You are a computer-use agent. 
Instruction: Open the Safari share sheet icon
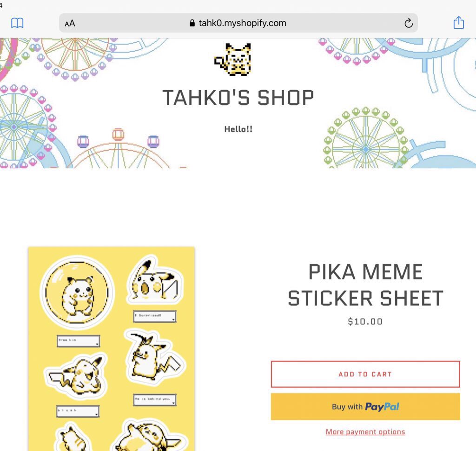[458, 22]
